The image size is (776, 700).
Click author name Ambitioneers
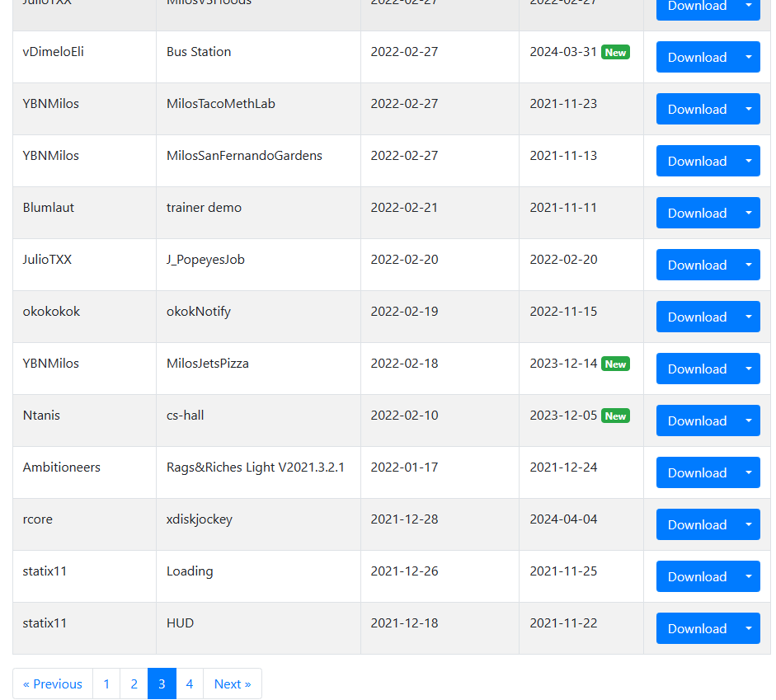point(61,467)
